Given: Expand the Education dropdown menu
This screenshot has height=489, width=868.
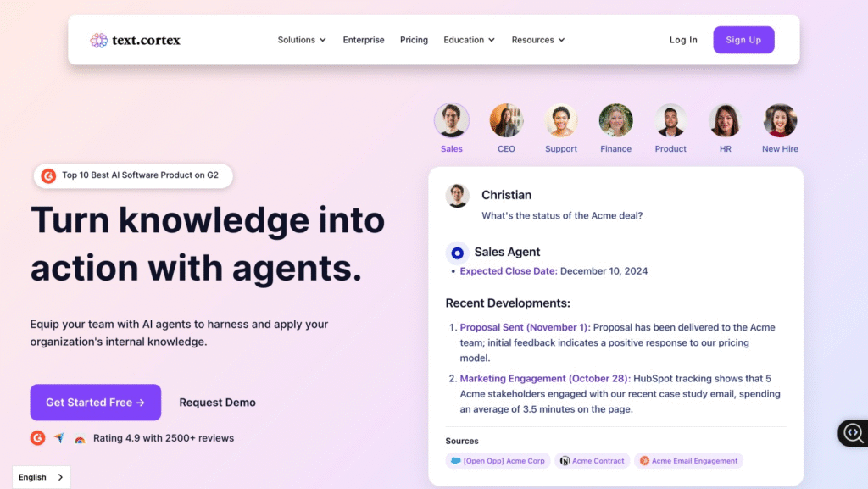Looking at the screenshot, I should [470, 40].
